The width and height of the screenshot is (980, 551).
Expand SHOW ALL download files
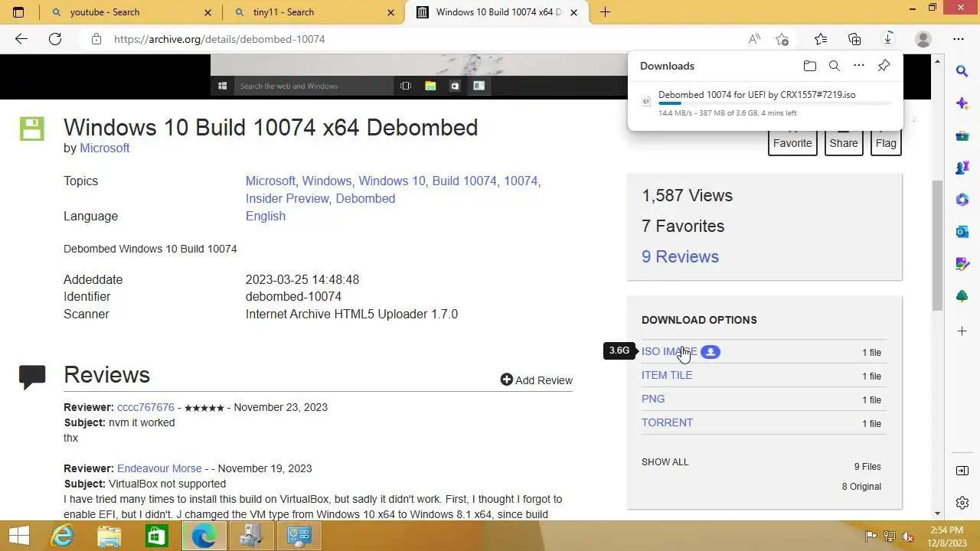[x=665, y=462]
